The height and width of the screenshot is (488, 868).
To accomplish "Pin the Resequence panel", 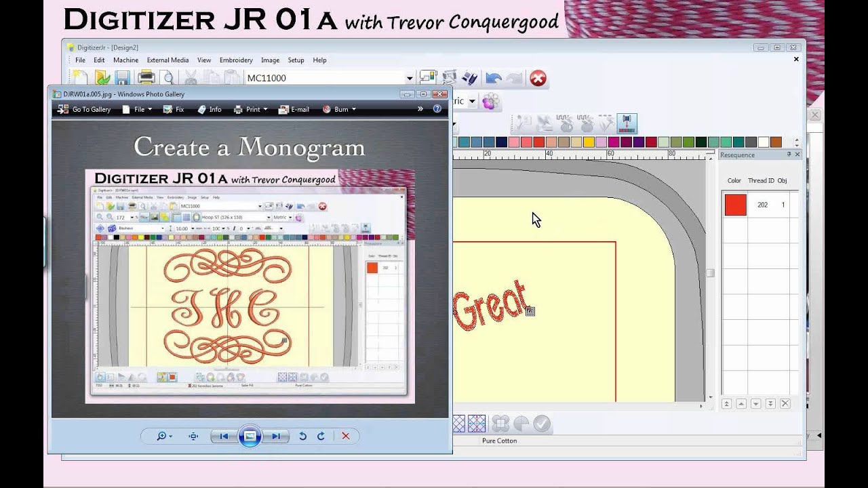I will point(789,155).
